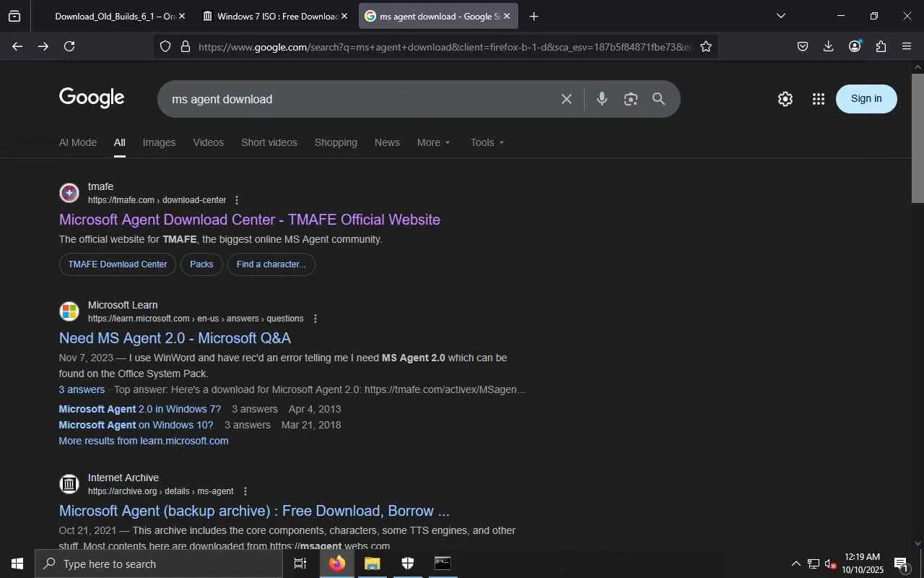
Task: Start voice search with the microphone icon
Action: pyautogui.click(x=602, y=99)
